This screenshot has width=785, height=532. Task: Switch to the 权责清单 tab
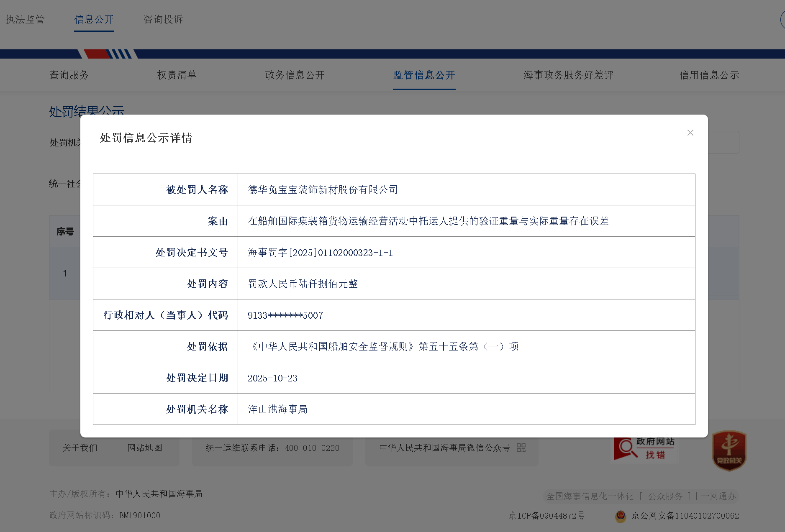[177, 75]
